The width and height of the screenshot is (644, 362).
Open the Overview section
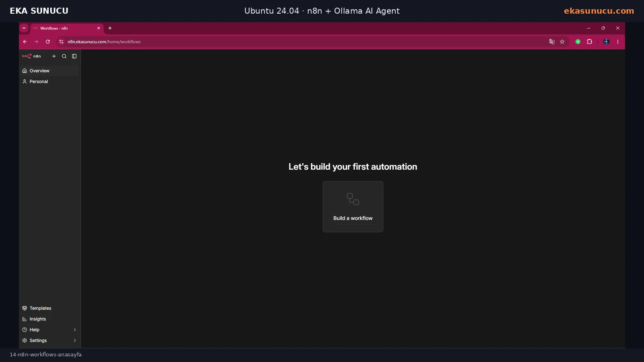coord(50,71)
